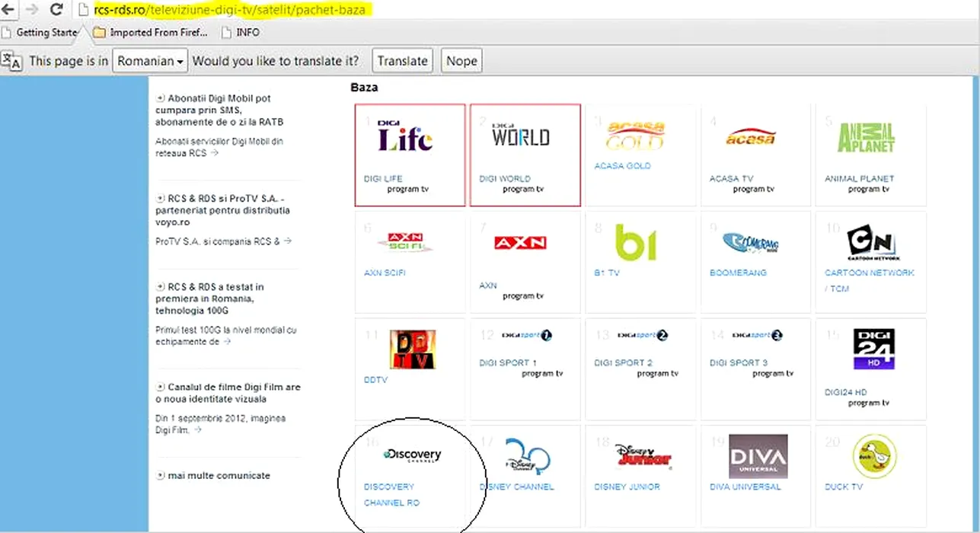Viewport: 980px width, 533px height.
Task: Reload the page with refresh icon
Action: (56, 10)
